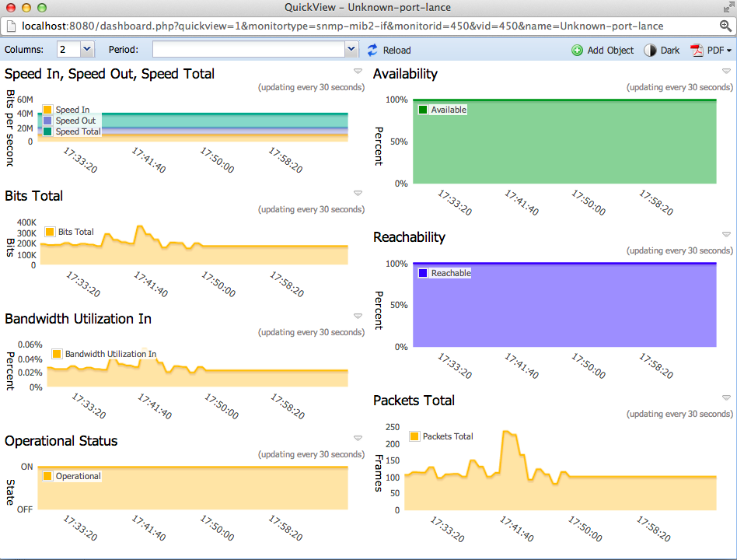Open the Packets Total panel menu arrow
The height and width of the screenshot is (560, 737).
[726, 397]
